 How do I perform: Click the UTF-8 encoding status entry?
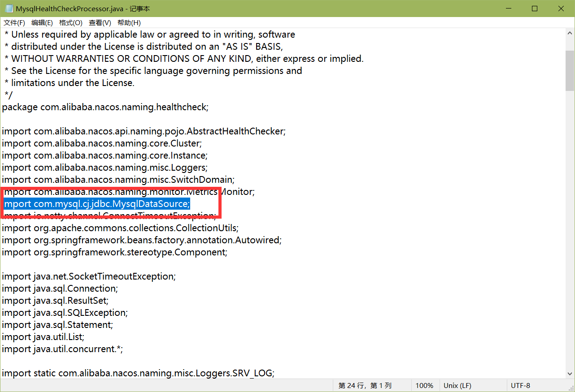pos(520,385)
